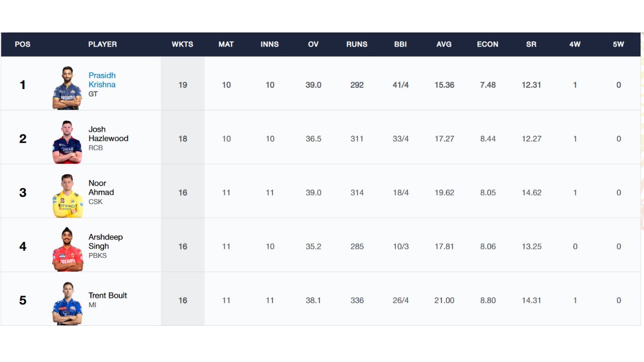This screenshot has width=644, height=362.
Task: Sort by the MAT column header
Action: point(226,44)
